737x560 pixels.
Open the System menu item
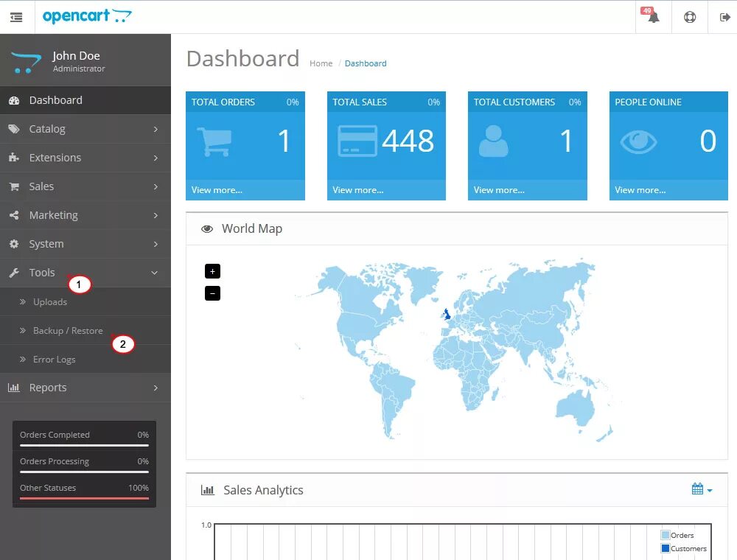click(x=85, y=243)
